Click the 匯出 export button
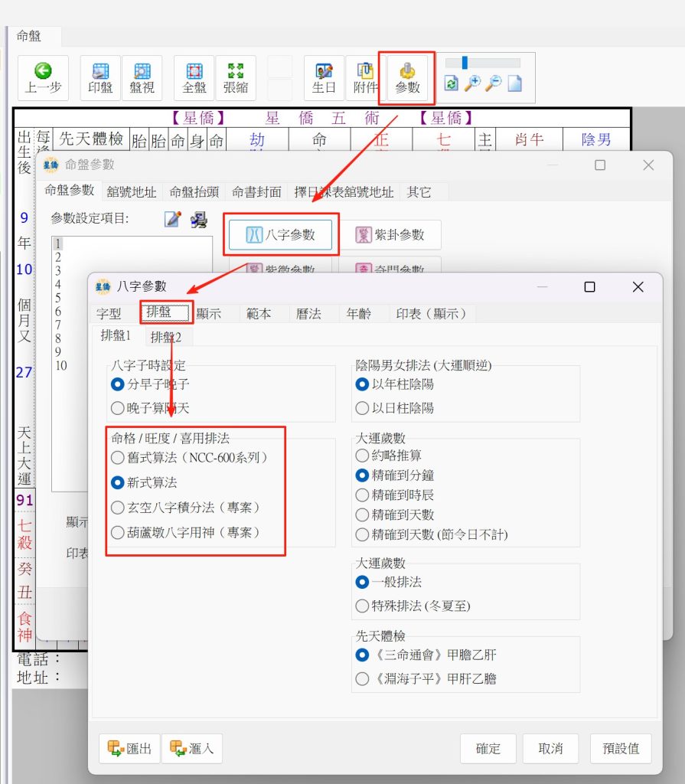The width and height of the screenshot is (685, 784). point(129,748)
